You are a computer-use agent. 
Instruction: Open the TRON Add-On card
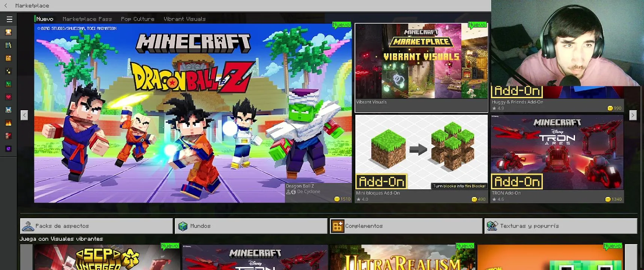point(557,159)
